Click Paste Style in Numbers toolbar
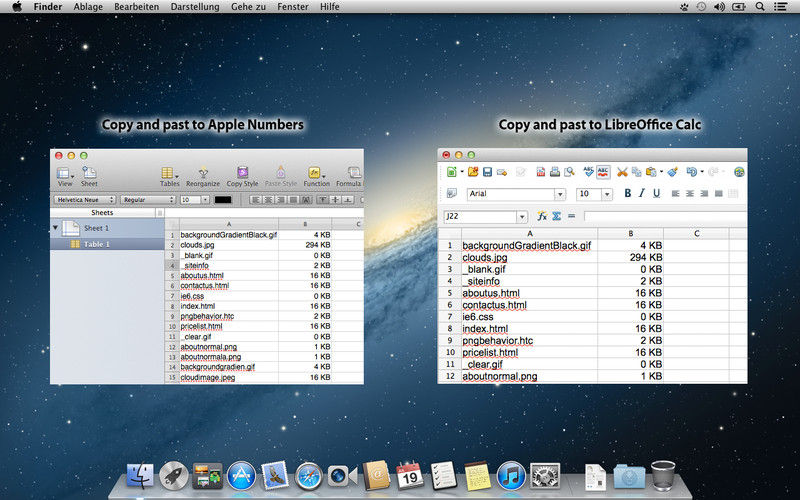The height and width of the screenshot is (500, 800). (x=281, y=172)
